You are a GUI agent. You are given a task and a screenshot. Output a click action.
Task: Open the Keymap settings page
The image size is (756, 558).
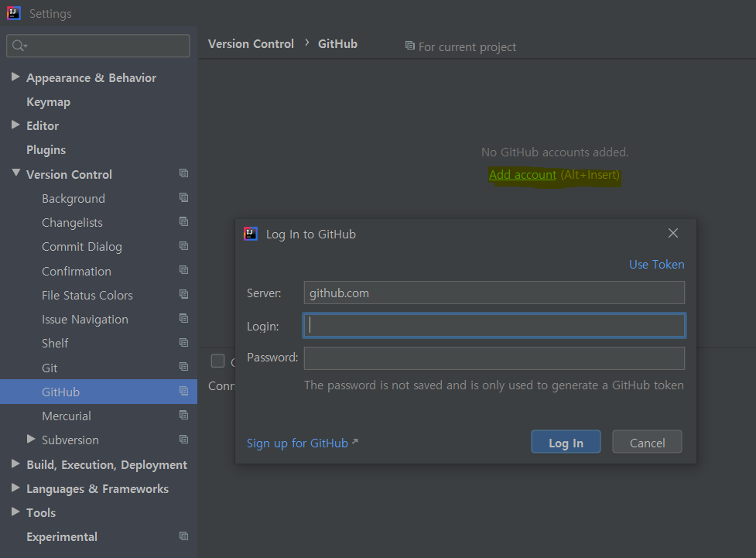pos(48,102)
